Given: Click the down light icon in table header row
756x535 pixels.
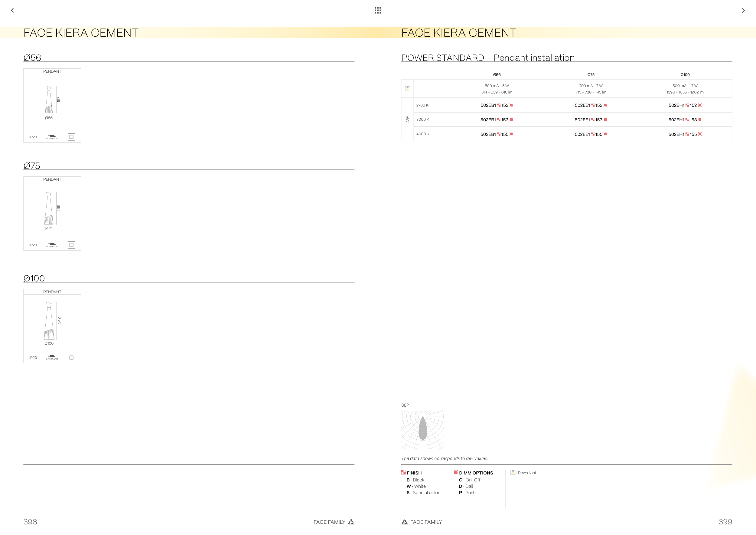Looking at the screenshot, I should [407, 89].
